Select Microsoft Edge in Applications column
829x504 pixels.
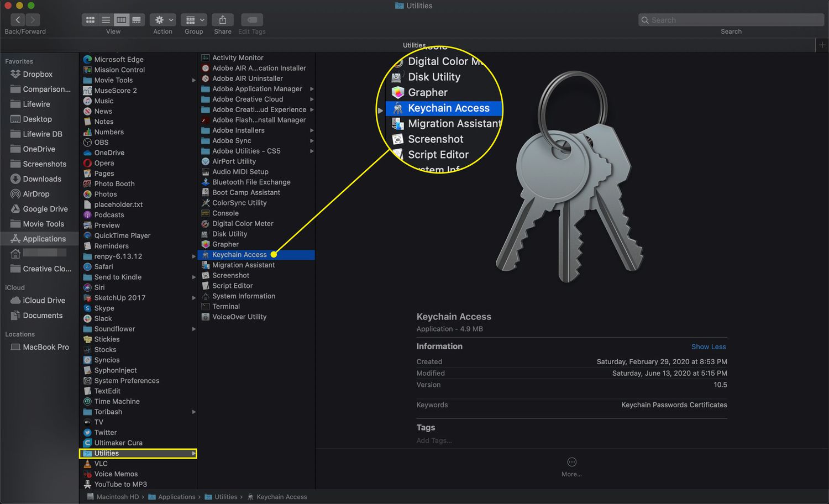[119, 60]
